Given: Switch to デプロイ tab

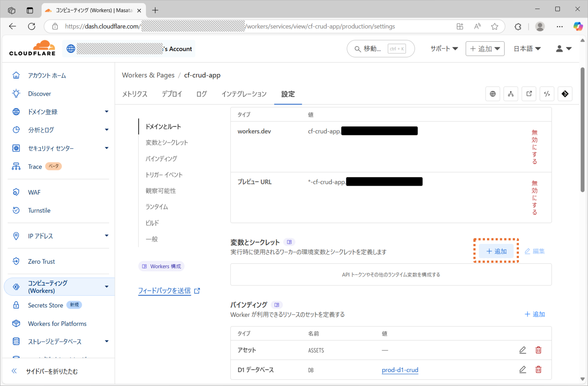Looking at the screenshot, I should pyautogui.click(x=172, y=94).
